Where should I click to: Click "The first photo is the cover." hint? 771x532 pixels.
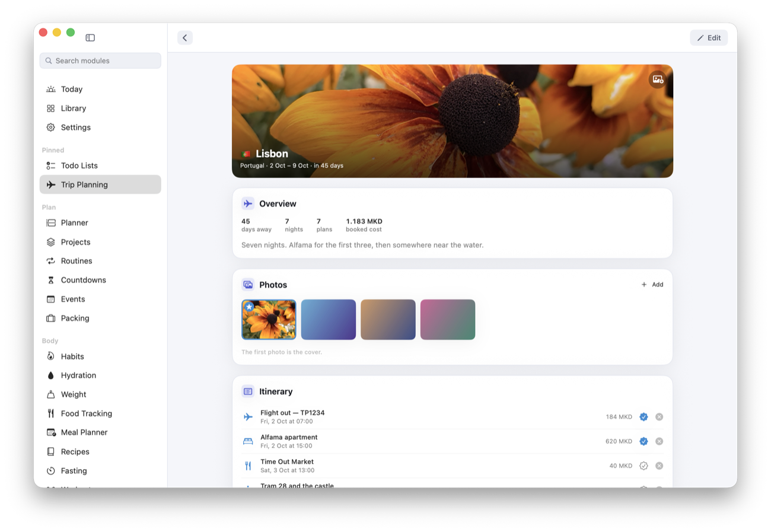pos(282,352)
